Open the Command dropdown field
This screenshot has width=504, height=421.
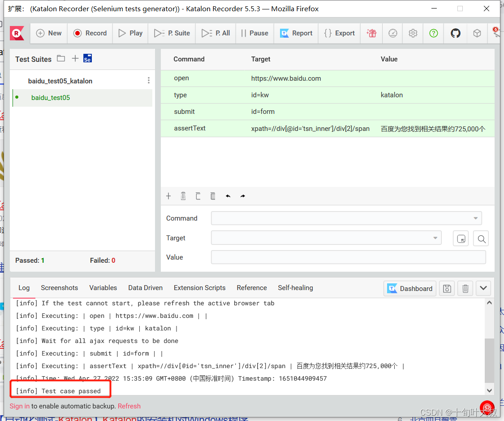[346, 218]
